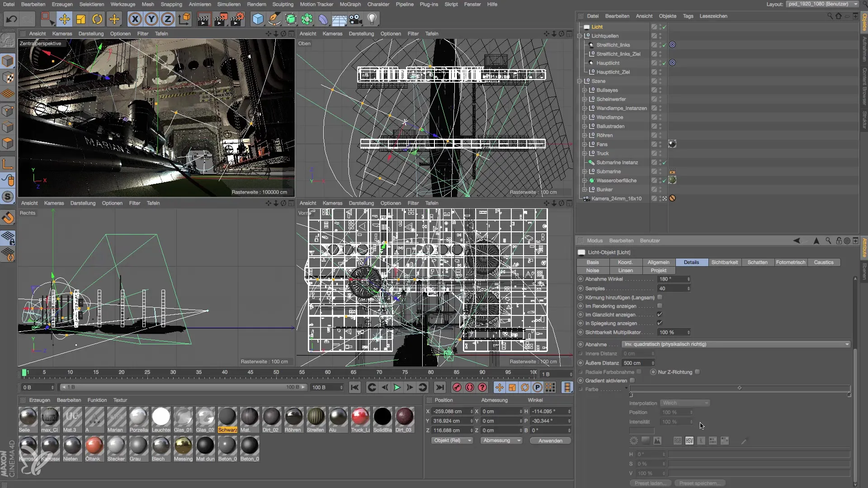Select the Move tool
Image resolution: width=868 pixels, height=488 pixels.
point(65,19)
